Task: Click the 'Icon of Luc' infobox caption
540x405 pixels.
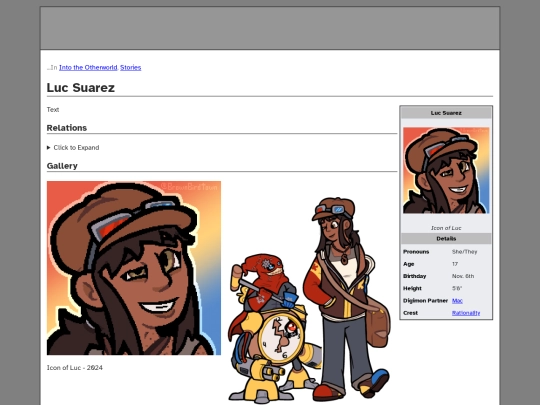Action: pos(446,228)
